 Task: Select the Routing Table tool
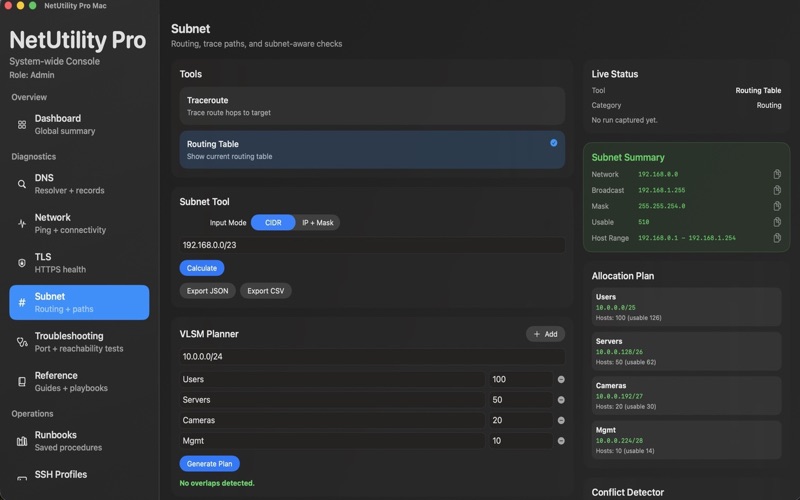[372, 150]
